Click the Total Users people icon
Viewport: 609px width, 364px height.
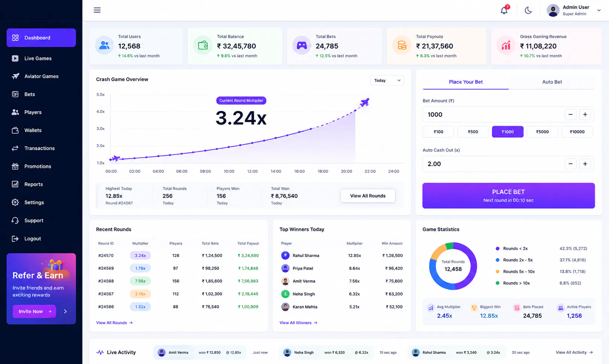tap(104, 45)
